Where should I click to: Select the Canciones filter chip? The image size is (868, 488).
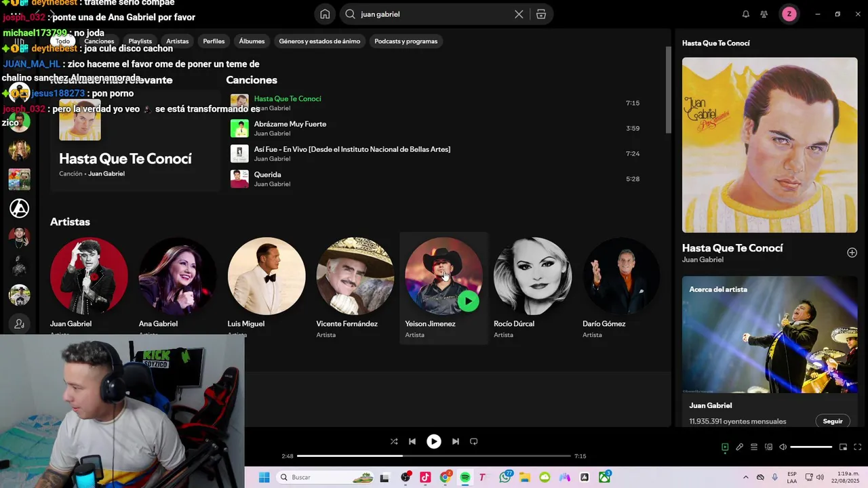(x=99, y=41)
